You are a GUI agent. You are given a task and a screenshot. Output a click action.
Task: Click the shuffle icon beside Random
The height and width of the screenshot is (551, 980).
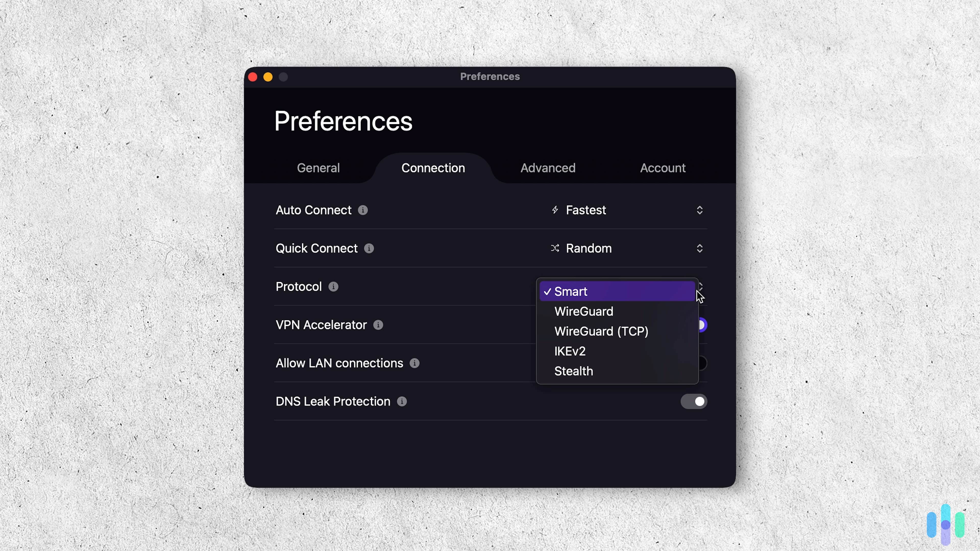555,248
